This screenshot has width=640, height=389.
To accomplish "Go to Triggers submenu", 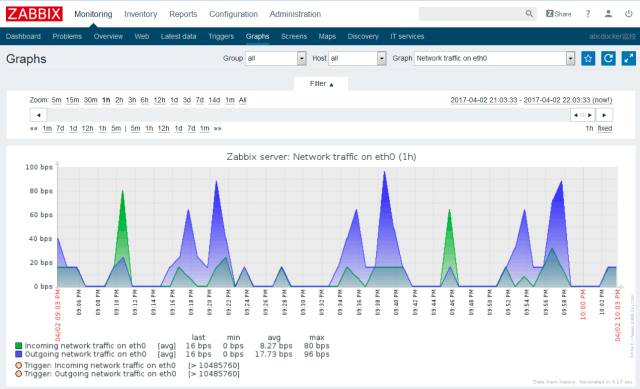I will coord(221,36).
